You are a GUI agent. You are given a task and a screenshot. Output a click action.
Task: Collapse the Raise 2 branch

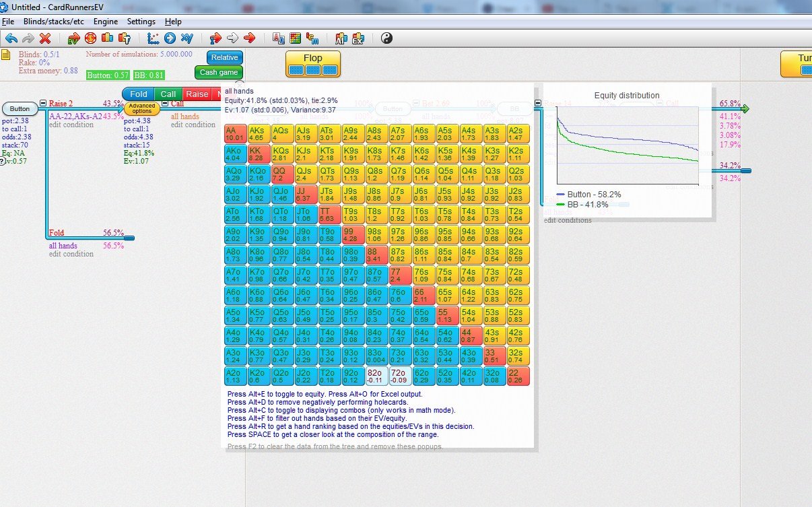(43, 104)
